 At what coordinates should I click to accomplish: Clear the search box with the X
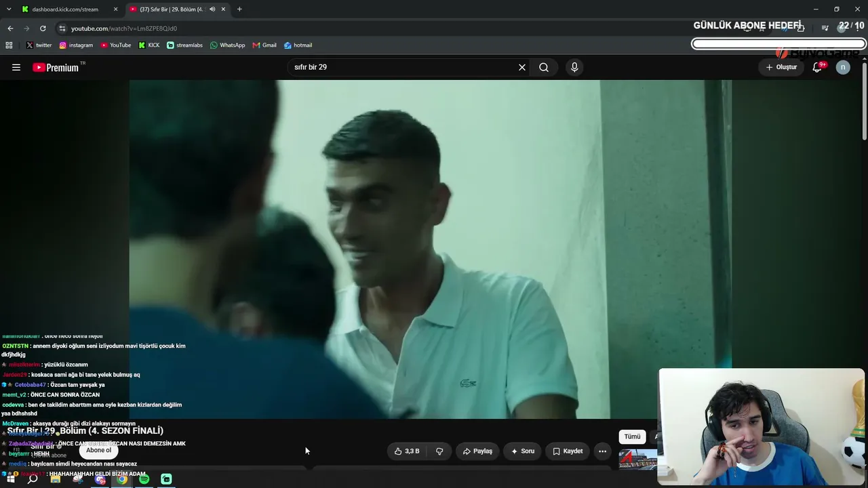point(522,67)
